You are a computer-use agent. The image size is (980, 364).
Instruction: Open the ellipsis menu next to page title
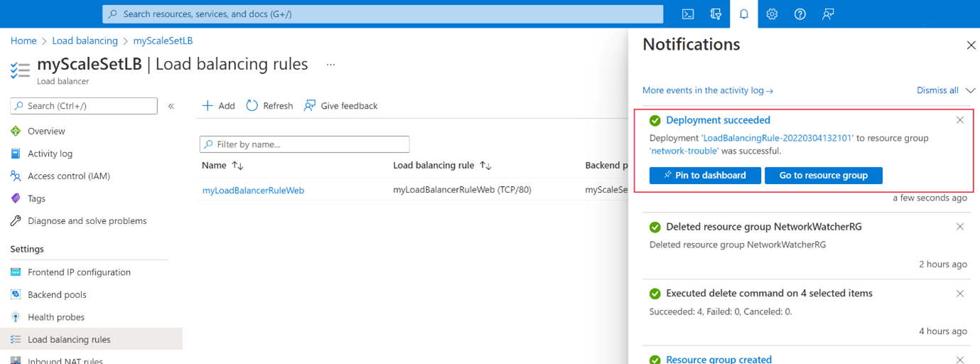tap(330, 65)
